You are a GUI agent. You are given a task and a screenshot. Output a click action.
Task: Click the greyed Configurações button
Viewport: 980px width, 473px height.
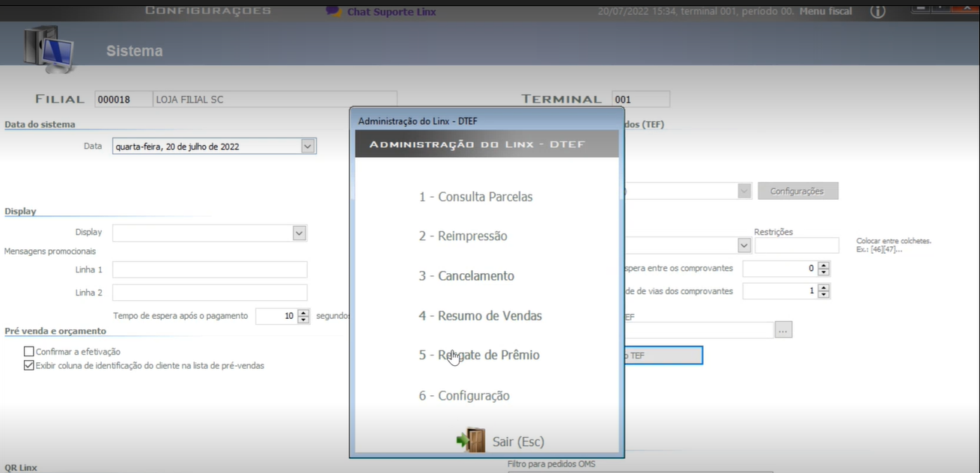(x=798, y=191)
